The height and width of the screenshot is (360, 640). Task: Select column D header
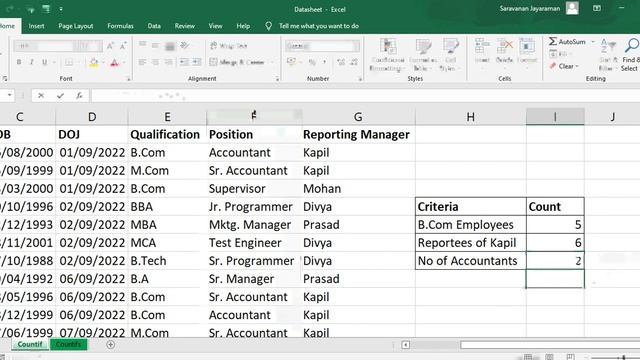[92, 117]
